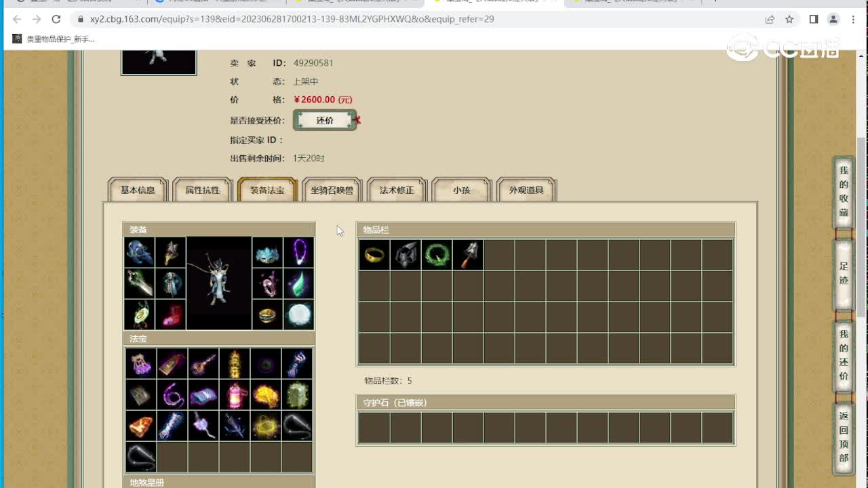Image resolution: width=868 pixels, height=488 pixels.
Task: Open the Chrome profile avatar menu
Action: pos(833,19)
